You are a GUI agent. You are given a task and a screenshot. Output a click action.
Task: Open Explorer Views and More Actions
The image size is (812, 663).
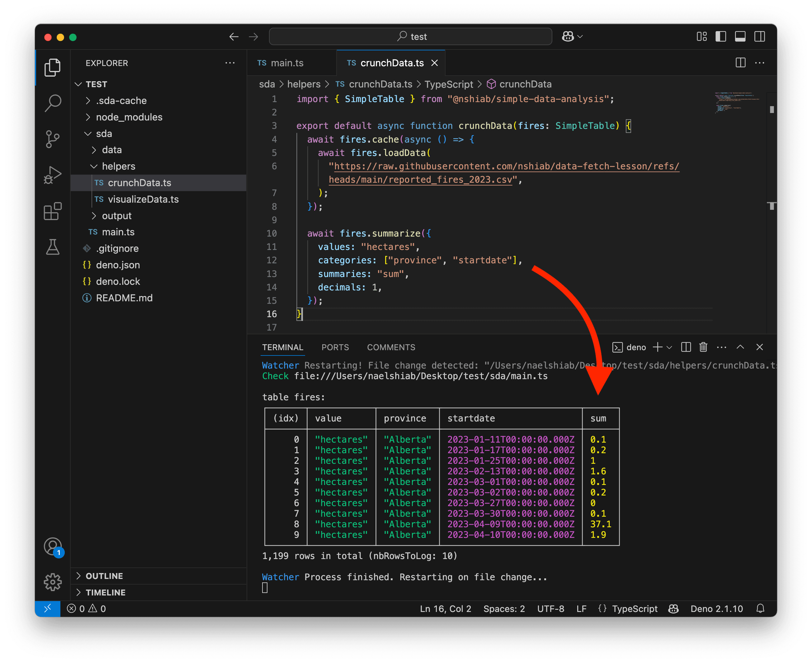click(230, 63)
